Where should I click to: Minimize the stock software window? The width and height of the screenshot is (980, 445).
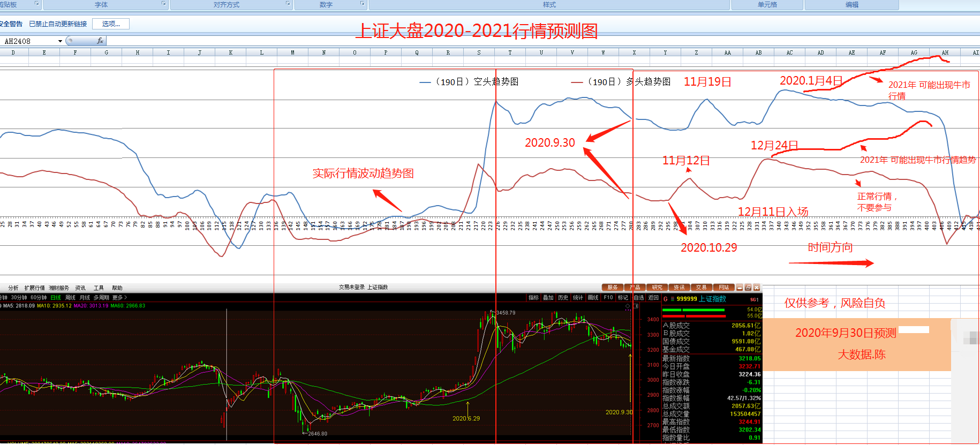click(740, 288)
